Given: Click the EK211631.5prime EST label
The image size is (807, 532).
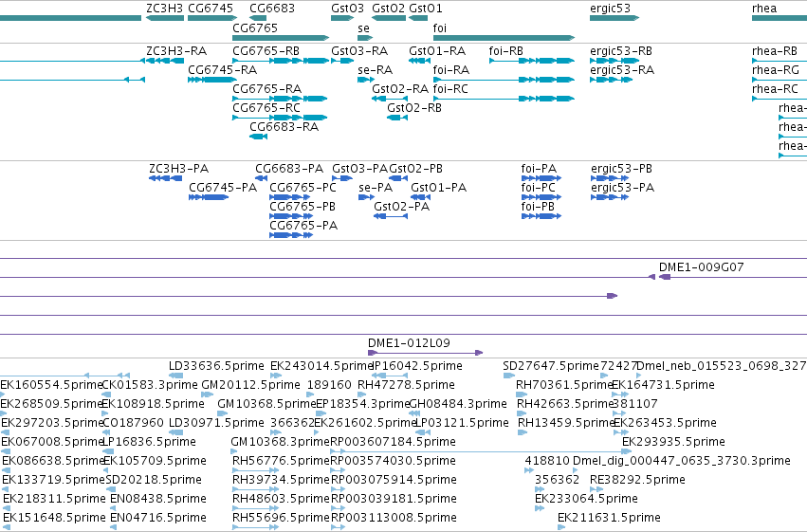Looking at the screenshot, I should click(610, 518).
